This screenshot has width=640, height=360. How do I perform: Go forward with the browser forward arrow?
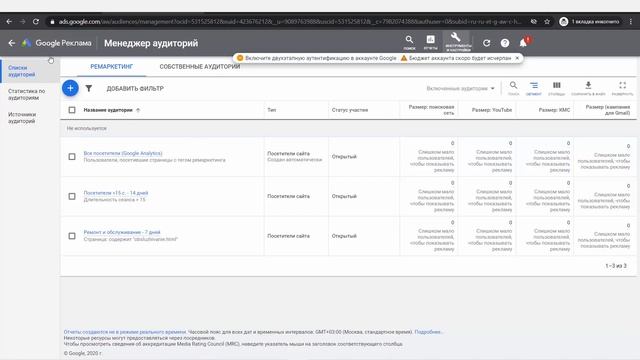(22, 22)
